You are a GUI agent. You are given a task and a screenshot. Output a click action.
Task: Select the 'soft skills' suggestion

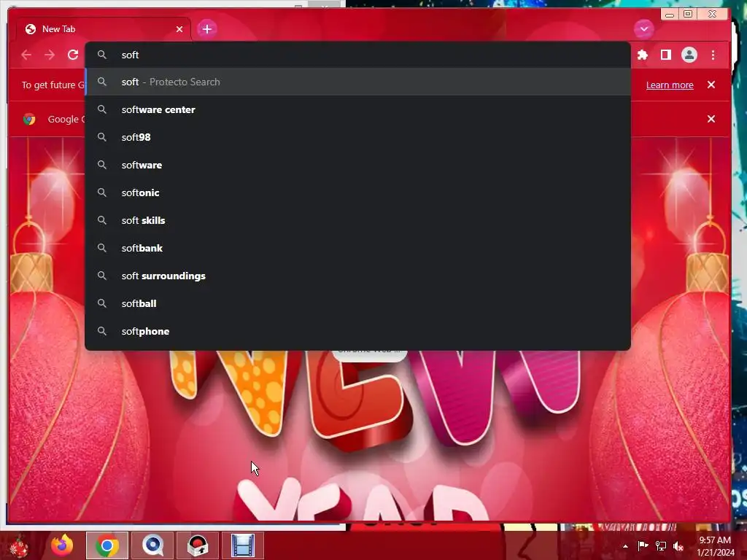[357, 220]
